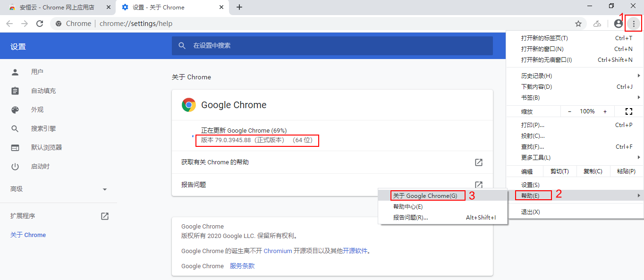Open the Chromium link
This screenshot has height=280, width=644.
click(x=278, y=251)
